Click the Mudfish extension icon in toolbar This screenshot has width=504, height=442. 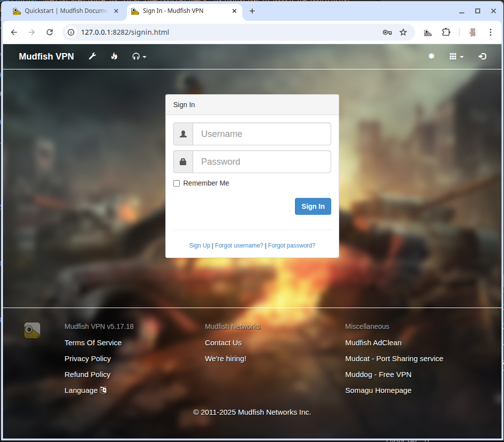point(428,32)
